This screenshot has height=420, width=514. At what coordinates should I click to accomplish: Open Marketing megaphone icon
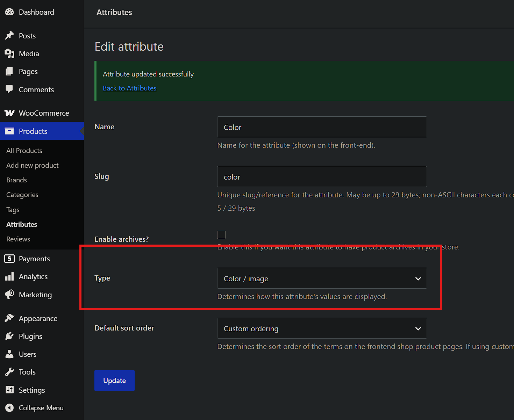pos(9,295)
